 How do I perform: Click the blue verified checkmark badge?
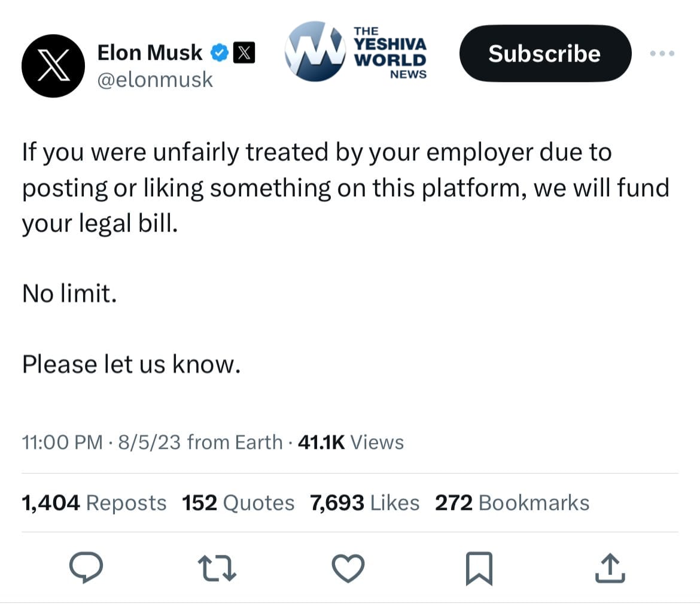tap(219, 53)
